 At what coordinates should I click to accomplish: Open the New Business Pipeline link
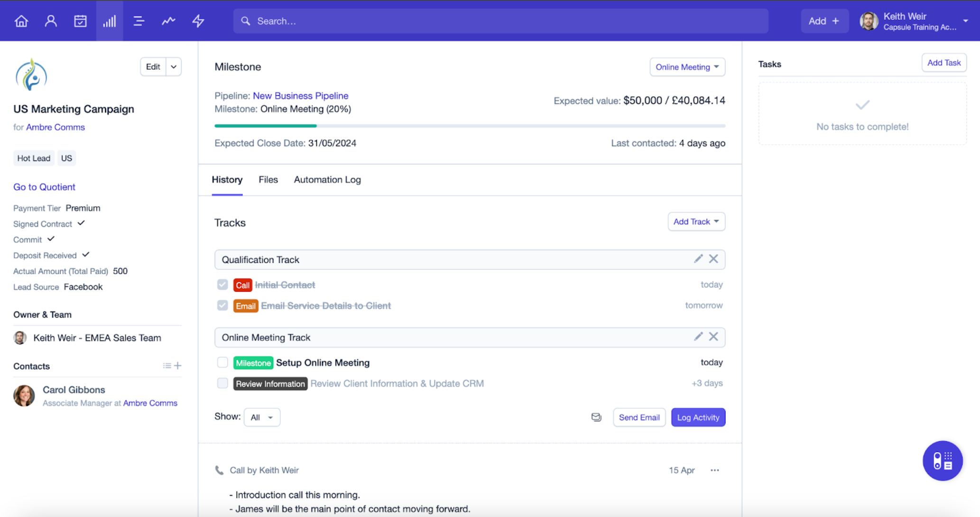[x=301, y=96]
